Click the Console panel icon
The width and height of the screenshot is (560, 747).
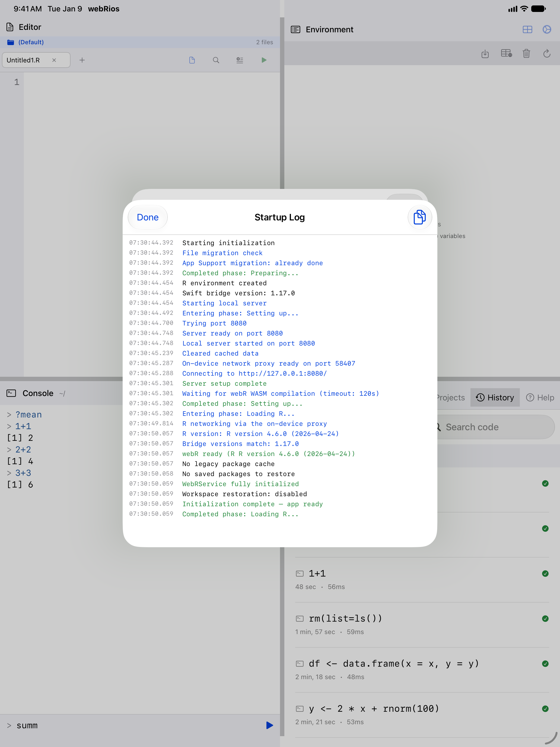click(11, 393)
